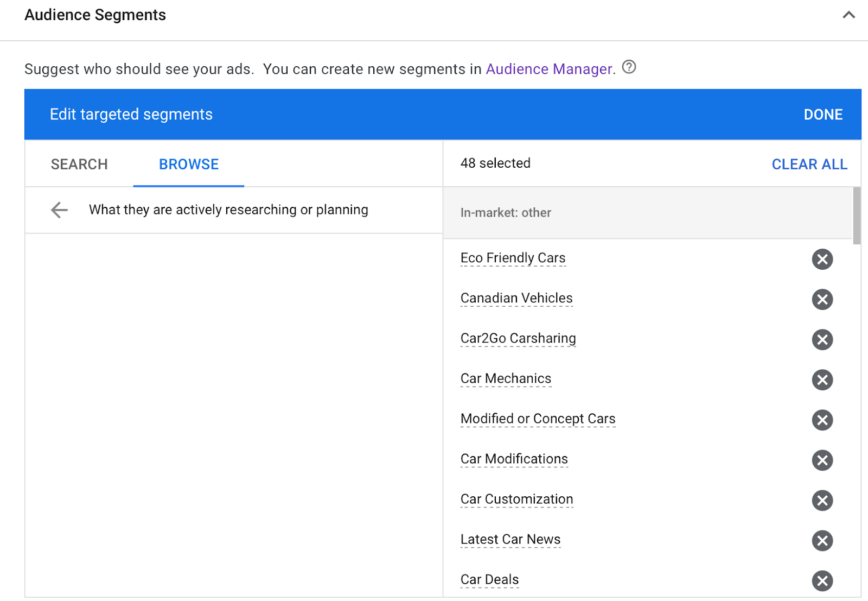Remove Car2Go Carsharing segment
Image resolution: width=868 pixels, height=601 pixels.
click(822, 339)
